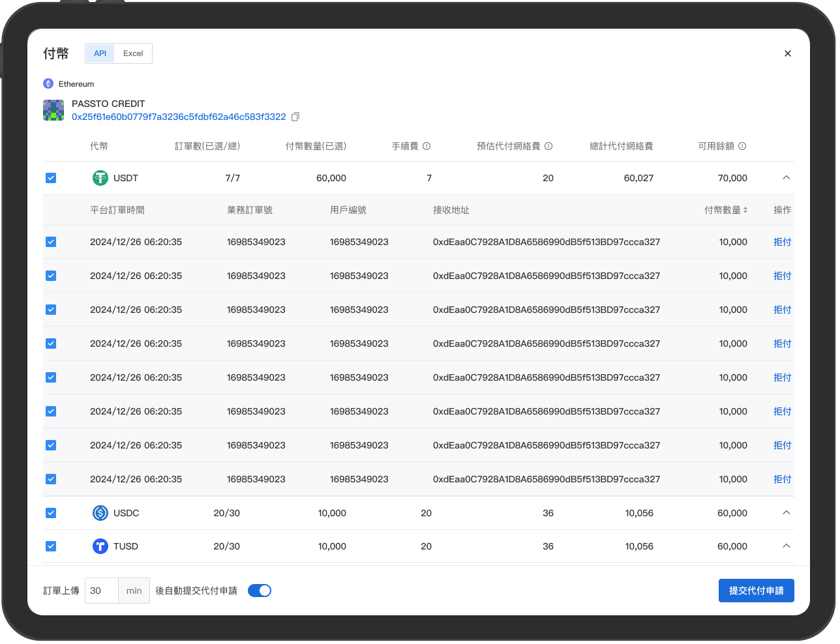Copy the PASSTO CREDIT wallet address
Viewport: 840px width, 644px height.
pos(295,117)
